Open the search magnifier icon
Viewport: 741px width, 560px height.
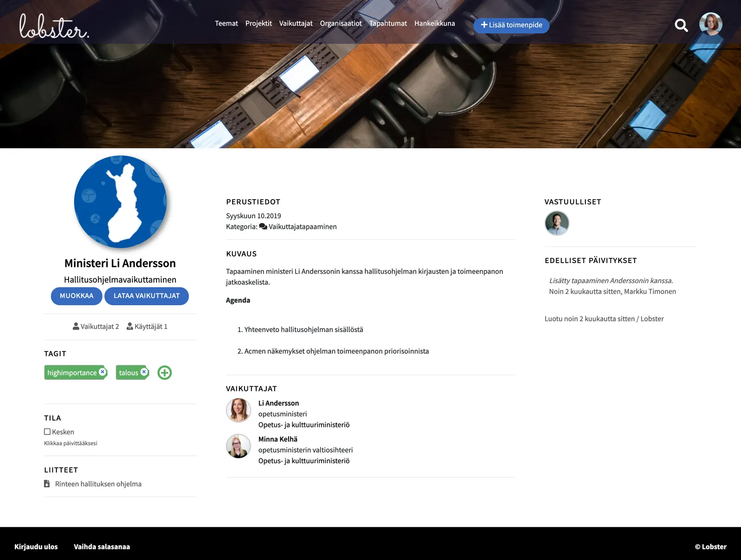(681, 25)
